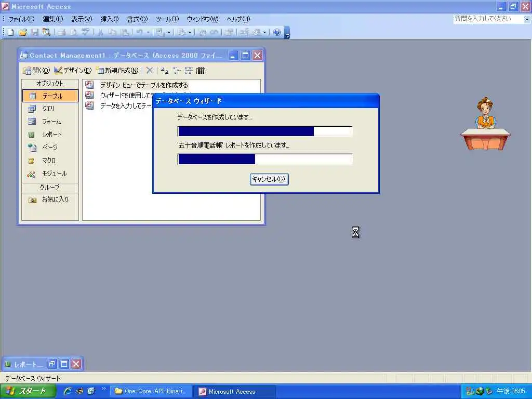Click 質問を入力してください help input box
This screenshot has height=399, width=532.
click(x=488, y=19)
